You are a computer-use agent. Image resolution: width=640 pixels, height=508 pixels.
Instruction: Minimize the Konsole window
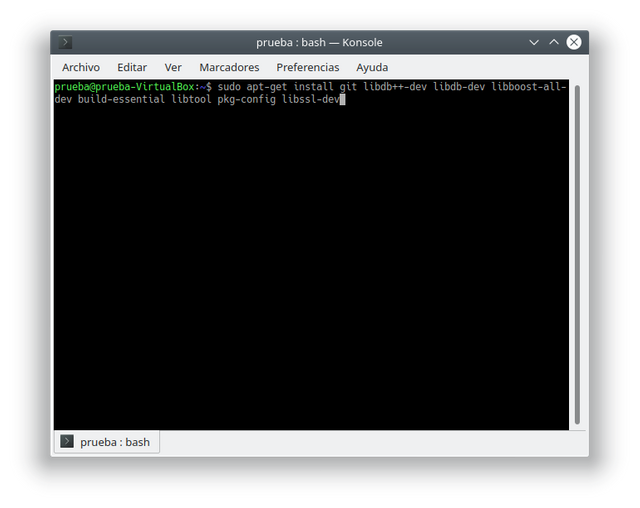point(534,42)
